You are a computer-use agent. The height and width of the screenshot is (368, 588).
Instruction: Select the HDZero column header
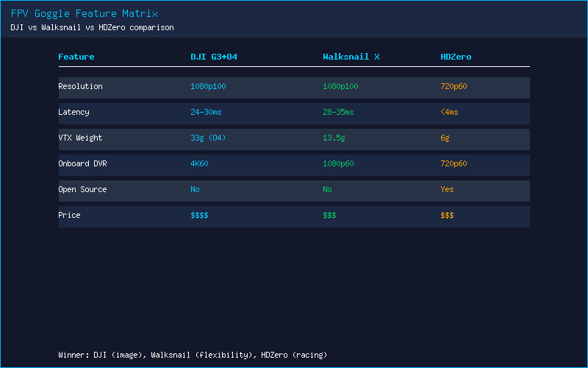point(456,57)
